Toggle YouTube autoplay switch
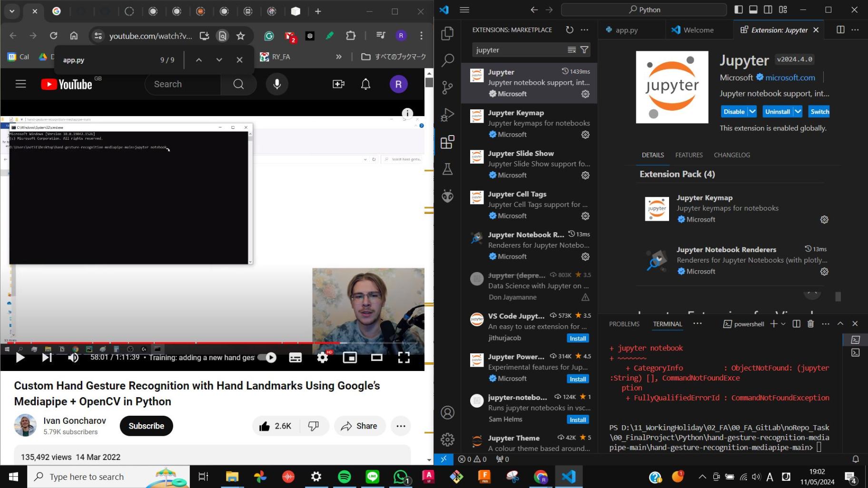The width and height of the screenshot is (868, 488). (267, 357)
